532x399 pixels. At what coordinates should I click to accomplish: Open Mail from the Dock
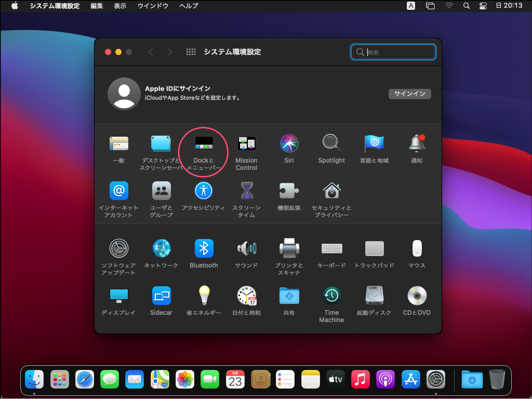tap(135, 379)
